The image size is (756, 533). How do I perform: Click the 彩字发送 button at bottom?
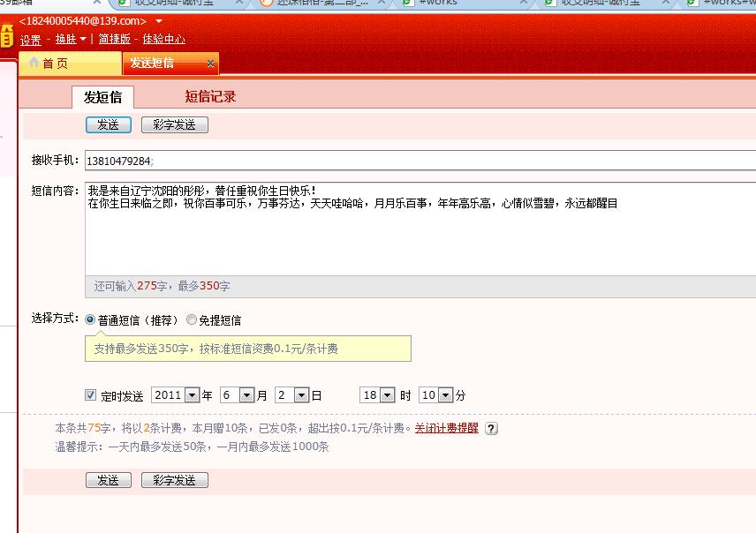[174, 479]
